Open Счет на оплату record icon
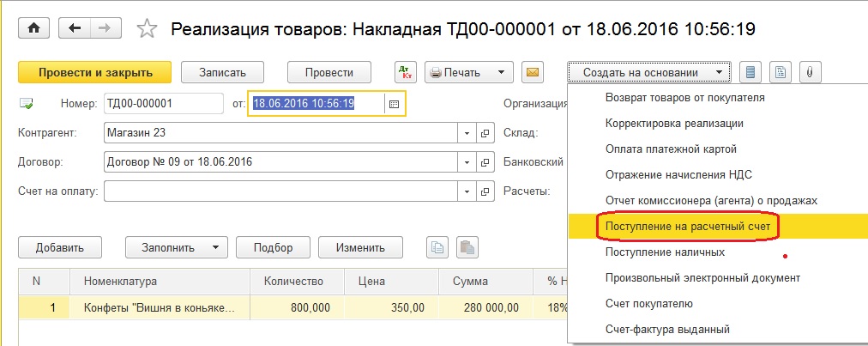This screenshot has height=346, width=868. (485, 191)
